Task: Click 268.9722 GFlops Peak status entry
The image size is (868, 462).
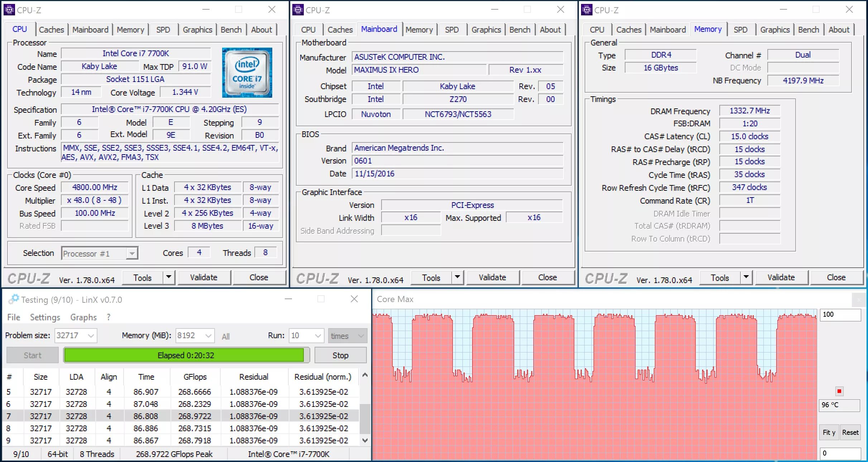Action: 174,454
